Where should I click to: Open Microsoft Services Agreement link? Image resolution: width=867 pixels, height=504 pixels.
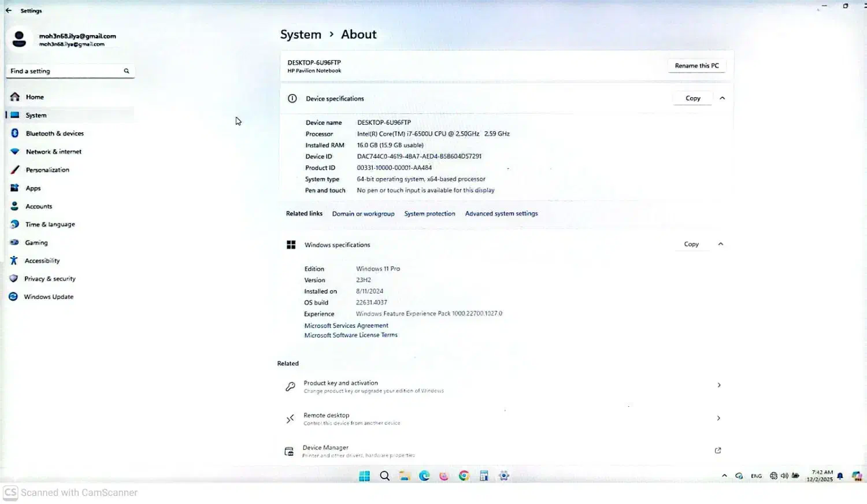pos(346,325)
